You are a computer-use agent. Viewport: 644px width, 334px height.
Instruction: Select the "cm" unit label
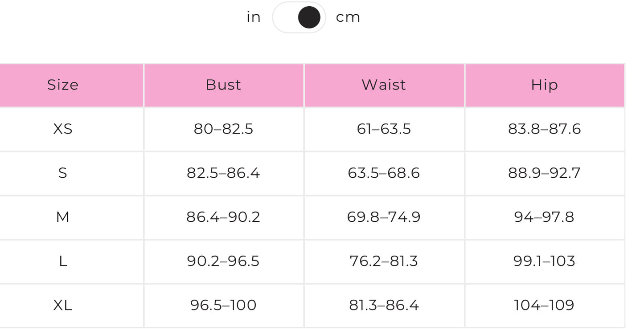[348, 17]
